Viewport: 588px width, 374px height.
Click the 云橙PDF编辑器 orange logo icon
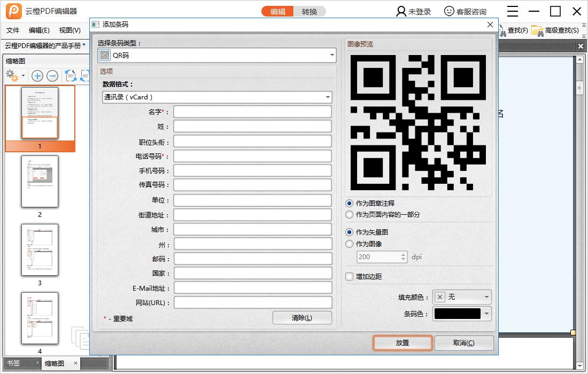[x=13, y=11]
